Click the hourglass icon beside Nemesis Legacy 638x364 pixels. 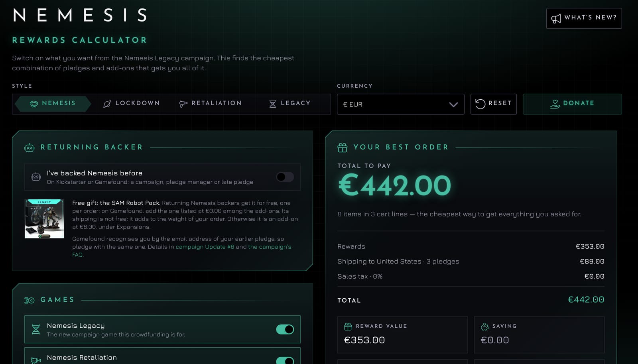(36, 329)
